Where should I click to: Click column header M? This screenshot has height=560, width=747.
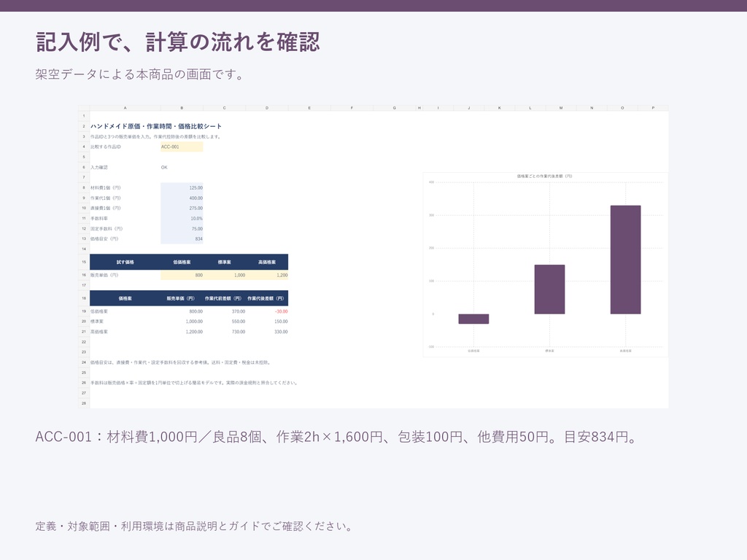pos(561,108)
